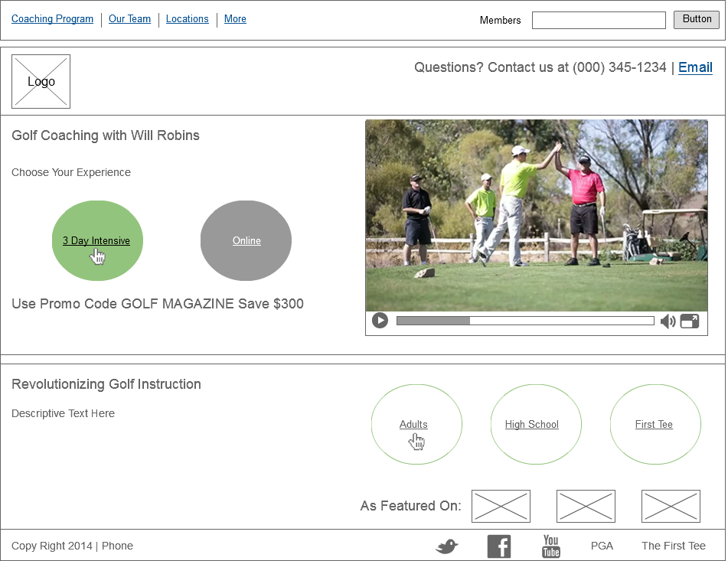Click the Logo placeholder image
728x561 pixels.
click(x=41, y=82)
